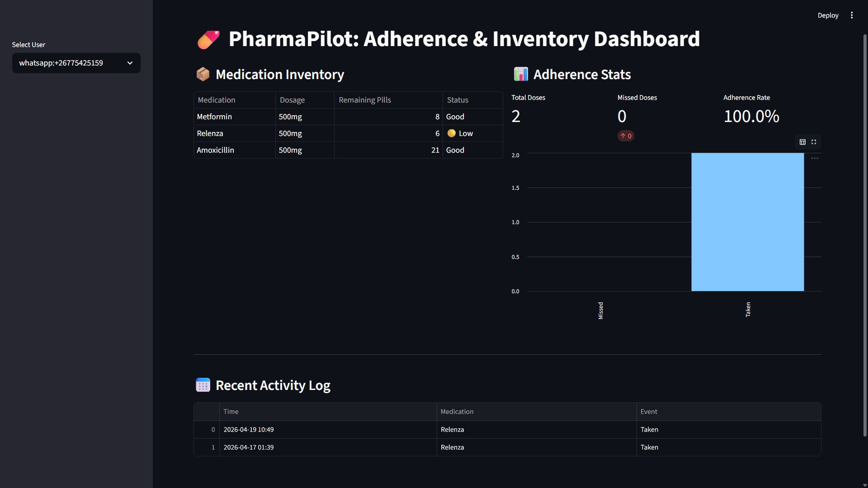Click the page vertical scrollbar
Image resolution: width=868 pixels, height=488 pixels.
[x=865, y=235]
